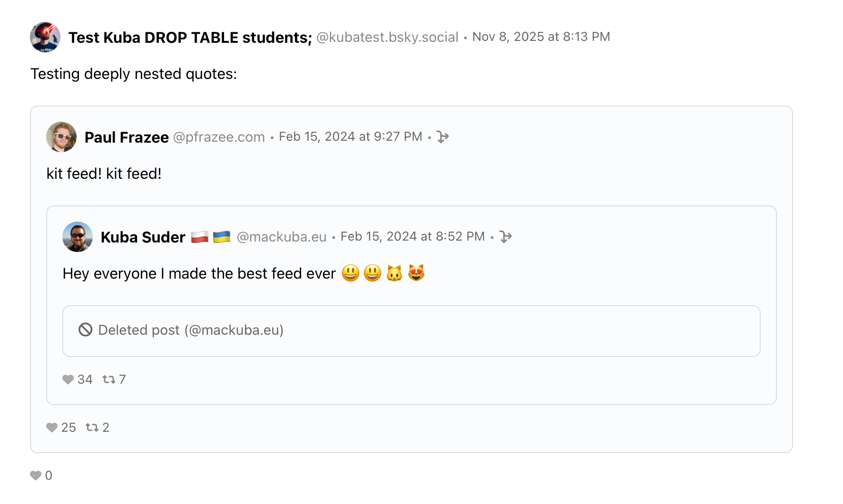This screenshot has height=504, width=843.
Task: Click the heart icon with 34 likes
Action: pos(68,379)
